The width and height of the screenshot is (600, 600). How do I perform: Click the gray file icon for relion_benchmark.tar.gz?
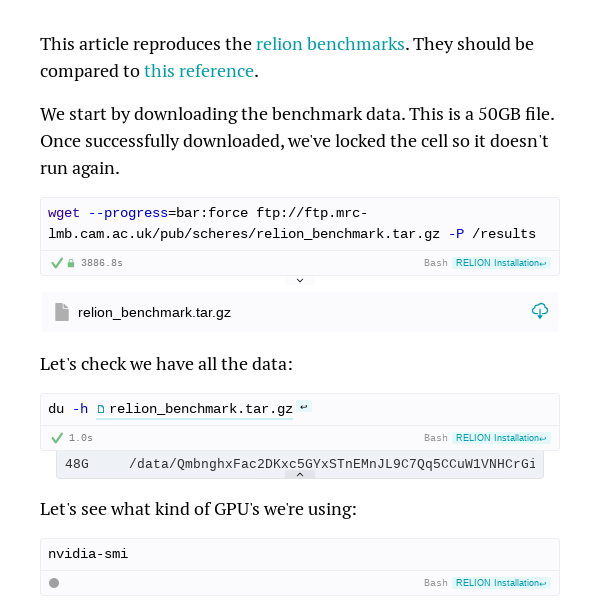point(62,312)
